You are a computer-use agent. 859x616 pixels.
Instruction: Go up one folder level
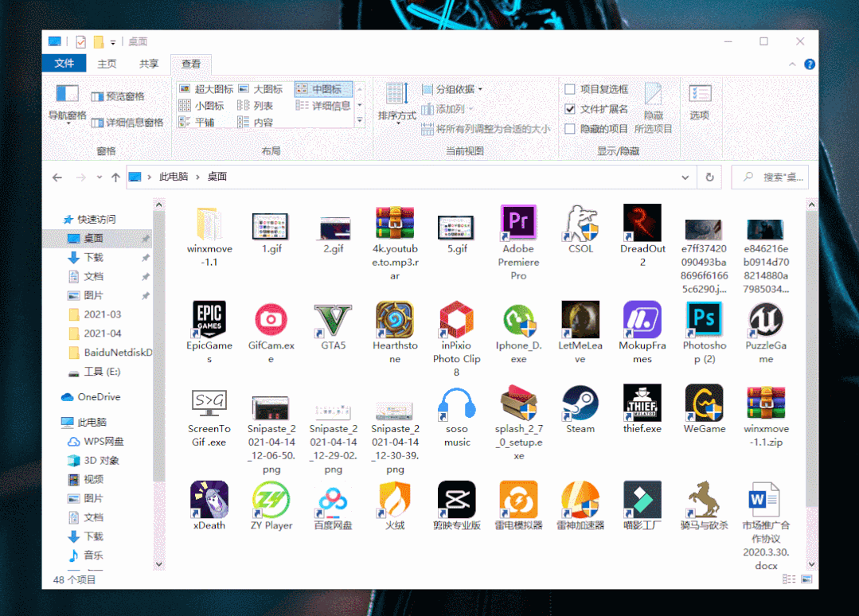pyautogui.click(x=115, y=177)
